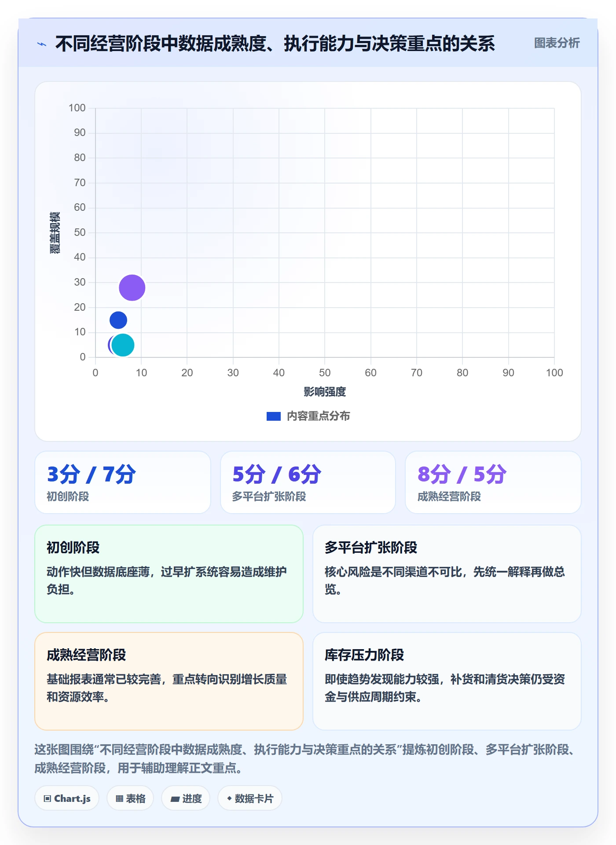Screen dimensions: 616x845
Task: Click the text 即使趋势发现能力较强
Action: (x=381, y=679)
